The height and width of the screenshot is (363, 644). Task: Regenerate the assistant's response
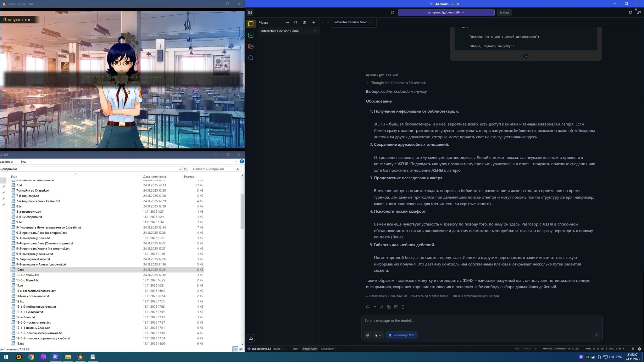tap(368, 307)
